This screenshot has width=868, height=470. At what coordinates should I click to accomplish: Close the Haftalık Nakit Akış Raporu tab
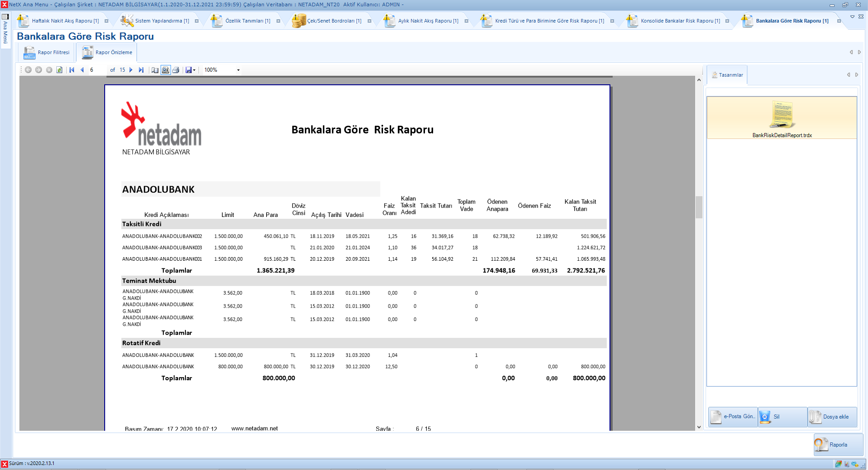click(106, 21)
